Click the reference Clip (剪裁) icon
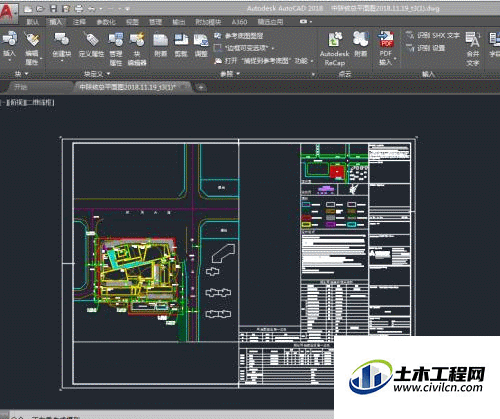Screen dimensions: 500x419 coord(181,40)
